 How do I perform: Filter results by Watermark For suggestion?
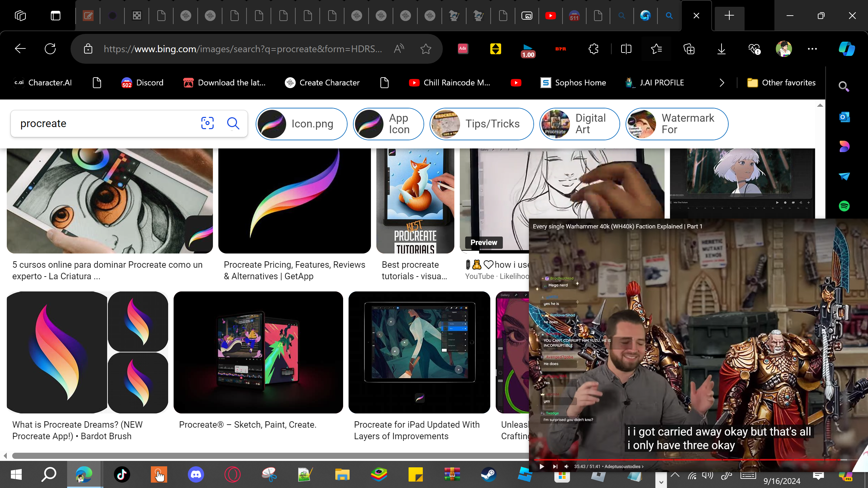point(677,124)
